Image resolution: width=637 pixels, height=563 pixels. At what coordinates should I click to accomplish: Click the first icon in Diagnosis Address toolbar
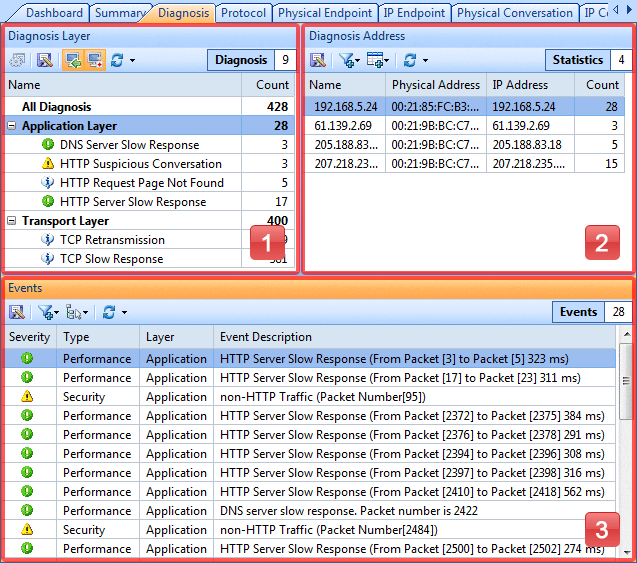pos(318,61)
